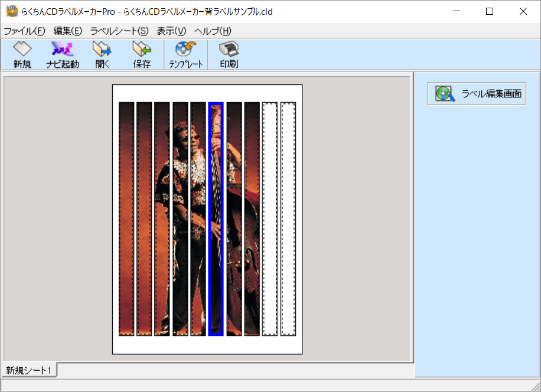
Task: Select the last empty white label strip
Action: (x=288, y=218)
